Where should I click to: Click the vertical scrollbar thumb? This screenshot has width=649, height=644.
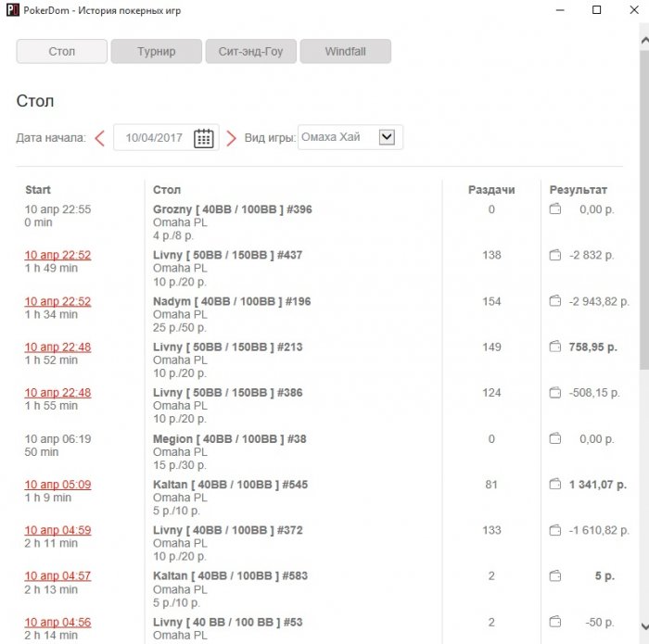pyautogui.click(x=644, y=208)
